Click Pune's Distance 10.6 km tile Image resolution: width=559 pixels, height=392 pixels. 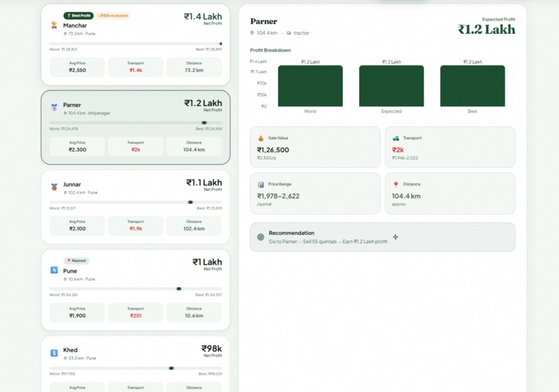point(194,312)
